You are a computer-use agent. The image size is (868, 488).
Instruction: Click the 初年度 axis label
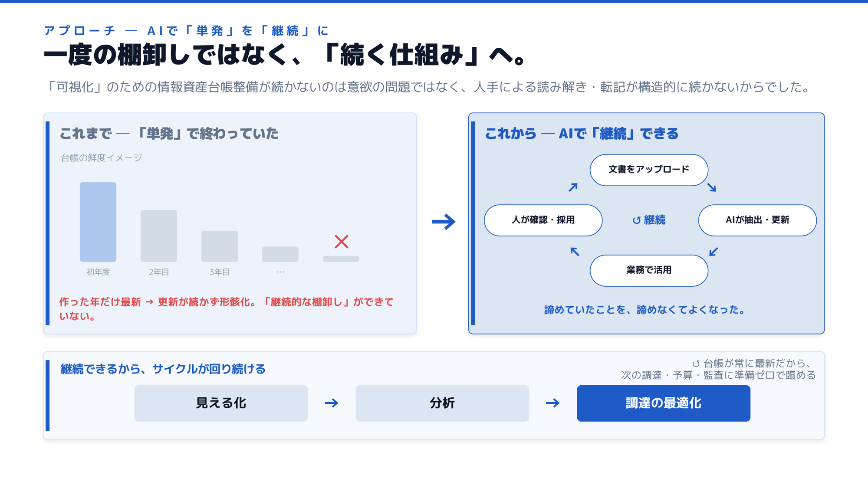tap(98, 272)
